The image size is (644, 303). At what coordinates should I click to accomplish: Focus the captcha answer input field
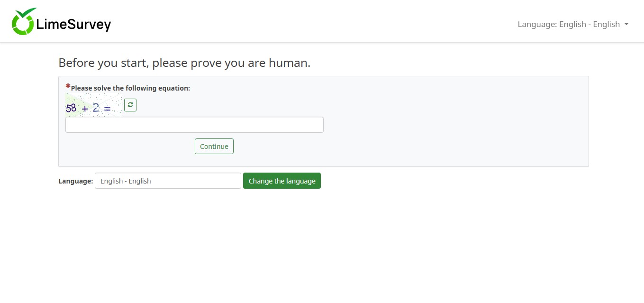(x=194, y=125)
